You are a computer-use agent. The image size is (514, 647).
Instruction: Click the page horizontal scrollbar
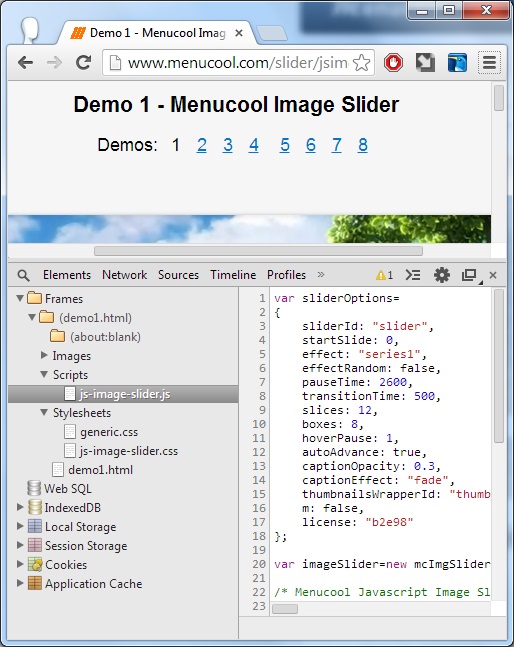[x=258, y=251]
